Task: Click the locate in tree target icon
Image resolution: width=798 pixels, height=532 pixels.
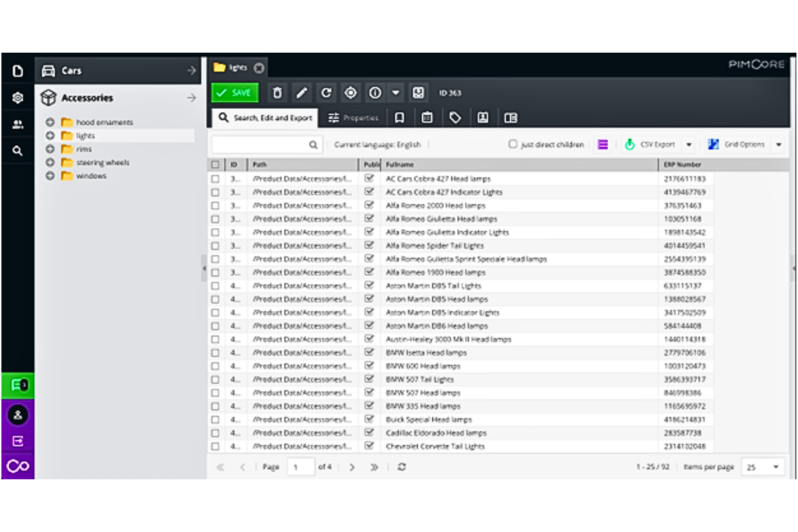Action: pos(350,93)
